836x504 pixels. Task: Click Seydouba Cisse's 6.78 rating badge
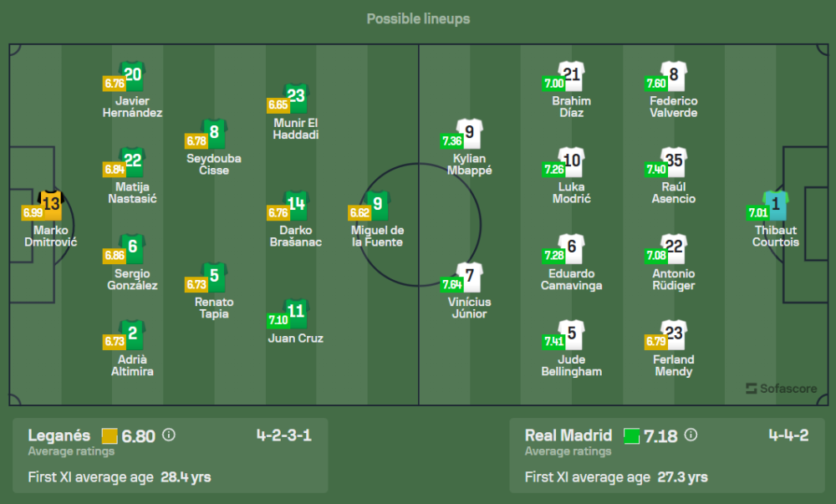[197, 141]
